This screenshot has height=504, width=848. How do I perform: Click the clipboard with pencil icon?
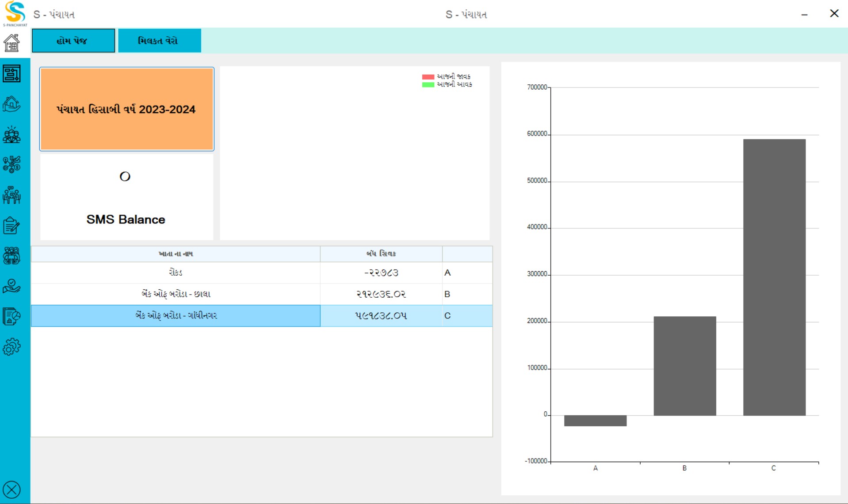point(11,226)
